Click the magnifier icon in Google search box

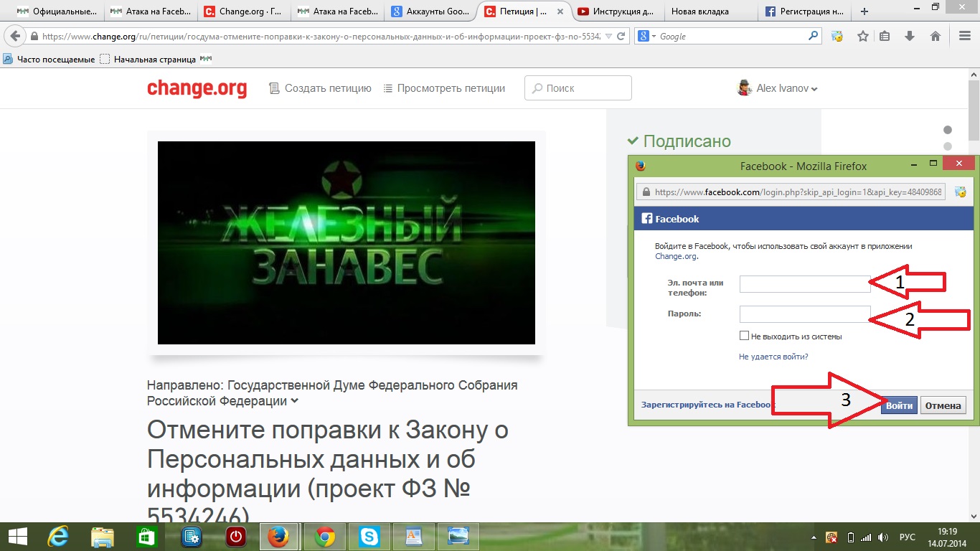tap(813, 36)
